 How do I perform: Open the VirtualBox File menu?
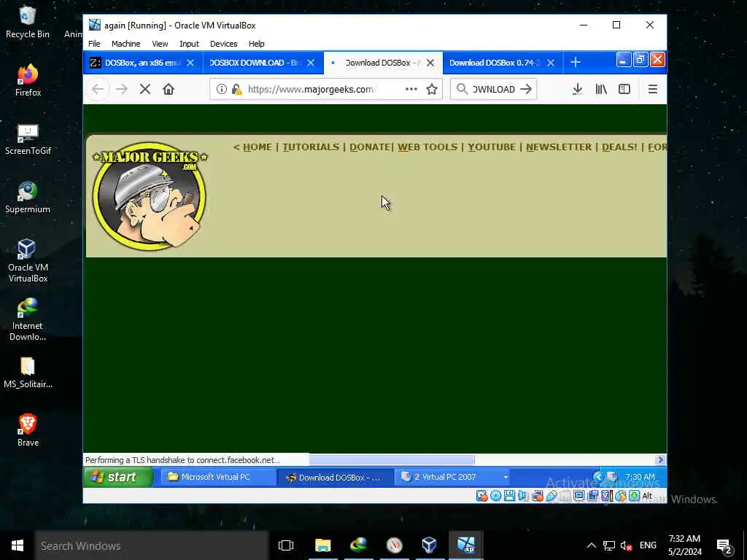coord(94,44)
